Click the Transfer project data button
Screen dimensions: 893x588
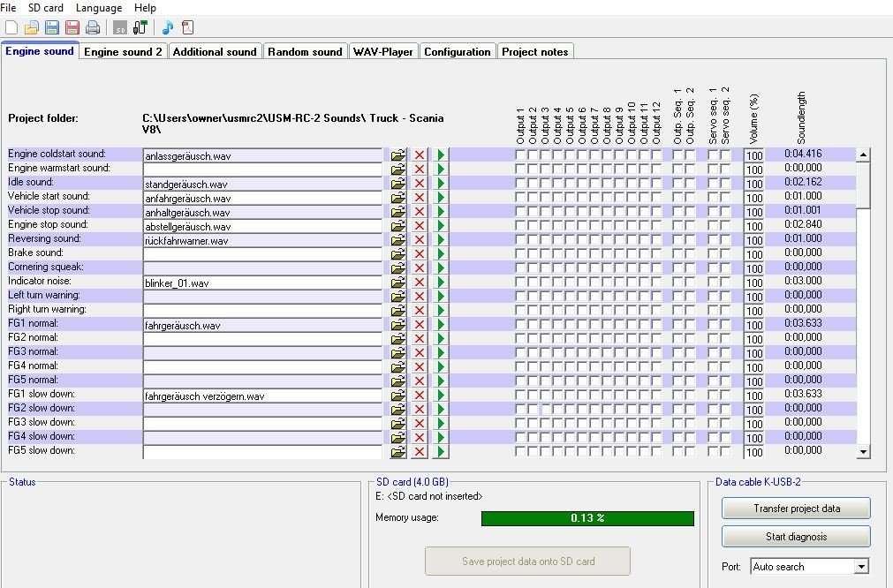(796, 509)
